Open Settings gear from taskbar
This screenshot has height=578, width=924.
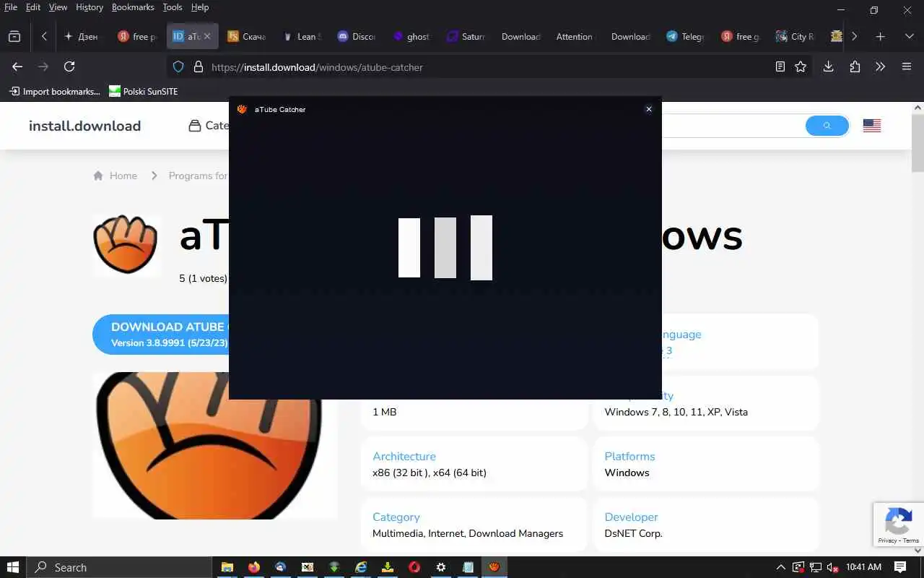click(x=440, y=567)
